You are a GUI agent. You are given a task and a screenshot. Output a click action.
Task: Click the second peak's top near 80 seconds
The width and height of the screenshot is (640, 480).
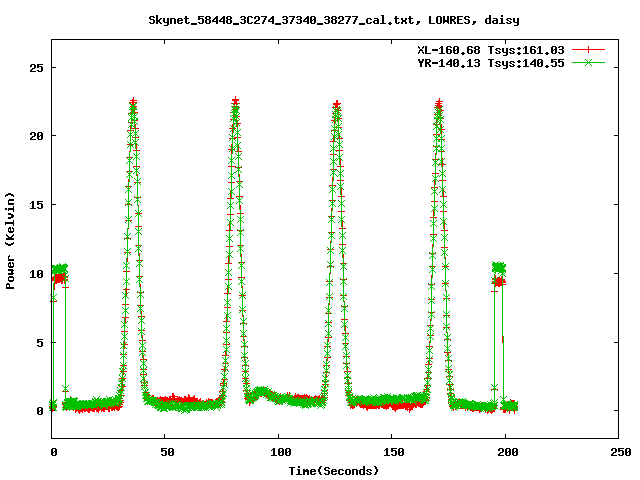pos(235,102)
